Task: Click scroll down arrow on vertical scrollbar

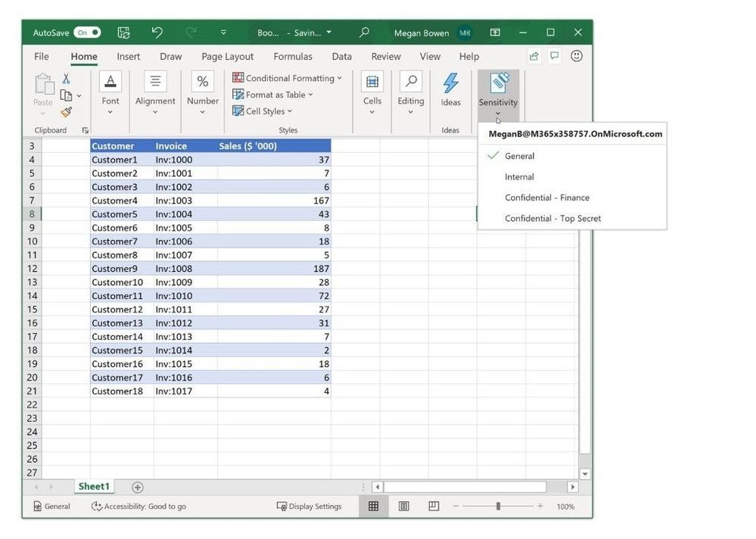Action: click(585, 474)
